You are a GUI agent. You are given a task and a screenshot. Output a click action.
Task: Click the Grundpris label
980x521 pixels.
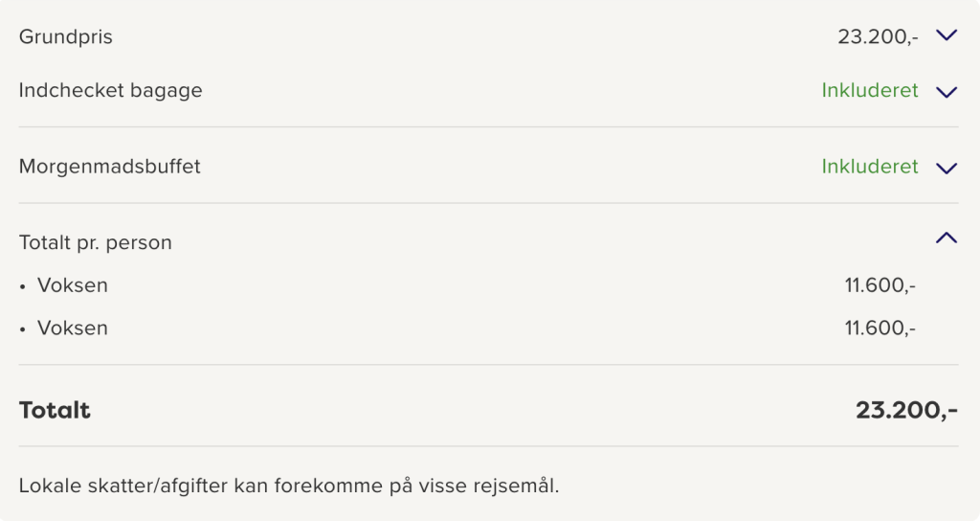pos(66,37)
